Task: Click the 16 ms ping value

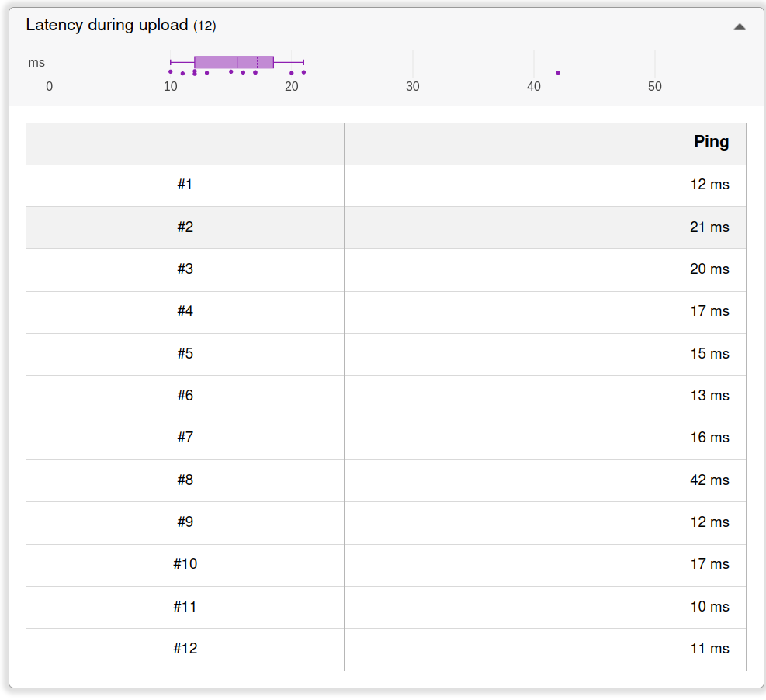Action: 709,438
